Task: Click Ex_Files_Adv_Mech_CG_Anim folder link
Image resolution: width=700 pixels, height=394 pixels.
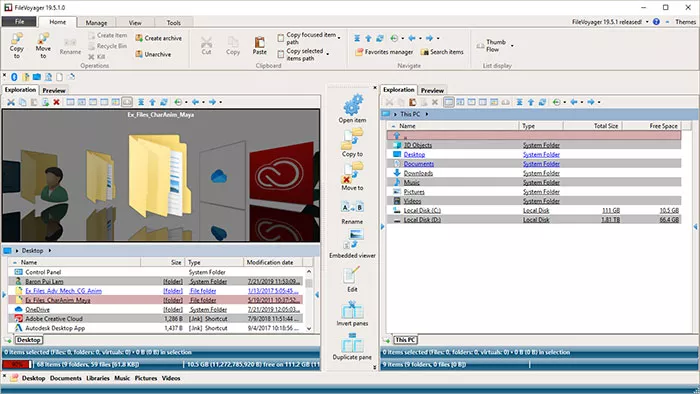Action: (63, 291)
